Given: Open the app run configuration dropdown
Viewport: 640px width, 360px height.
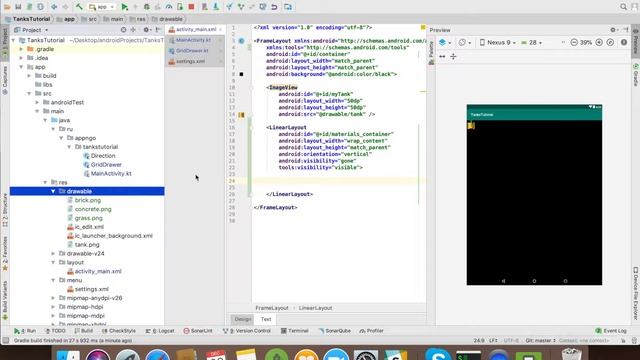Looking at the screenshot, I should click(x=102, y=7).
